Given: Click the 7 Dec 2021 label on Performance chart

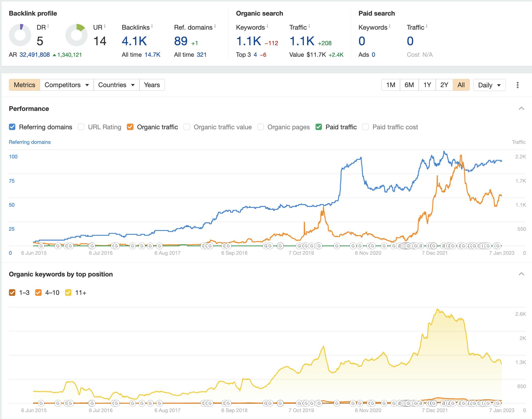Looking at the screenshot, I should pos(435,253).
